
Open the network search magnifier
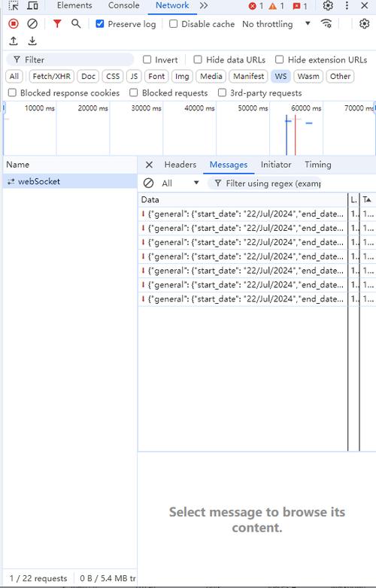pos(76,24)
